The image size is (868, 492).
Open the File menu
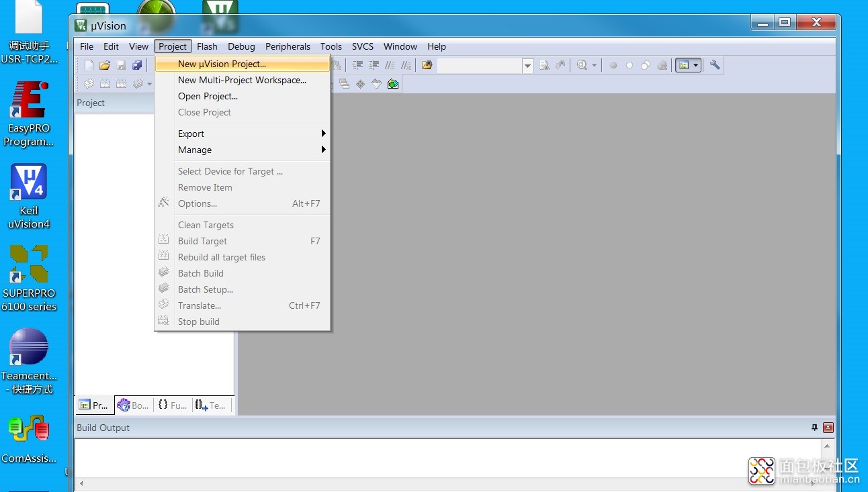coord(87,46)
